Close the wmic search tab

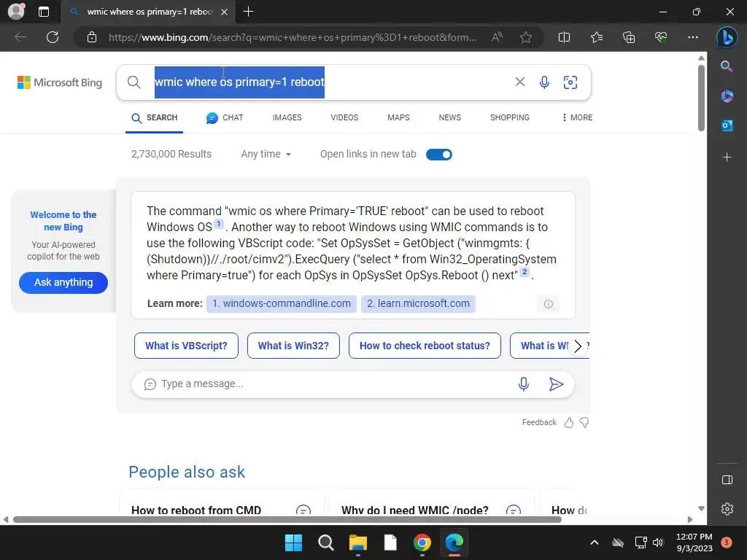[x=225, y=12]
